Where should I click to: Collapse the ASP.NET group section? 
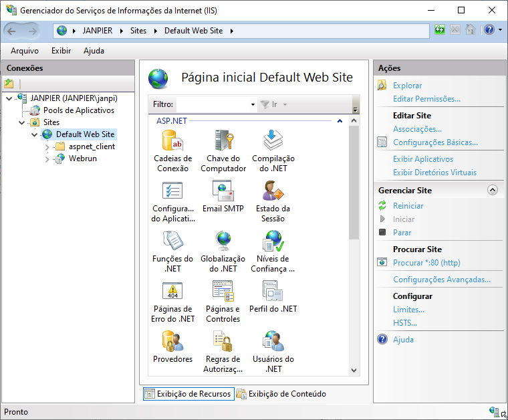tap(340, 121)
